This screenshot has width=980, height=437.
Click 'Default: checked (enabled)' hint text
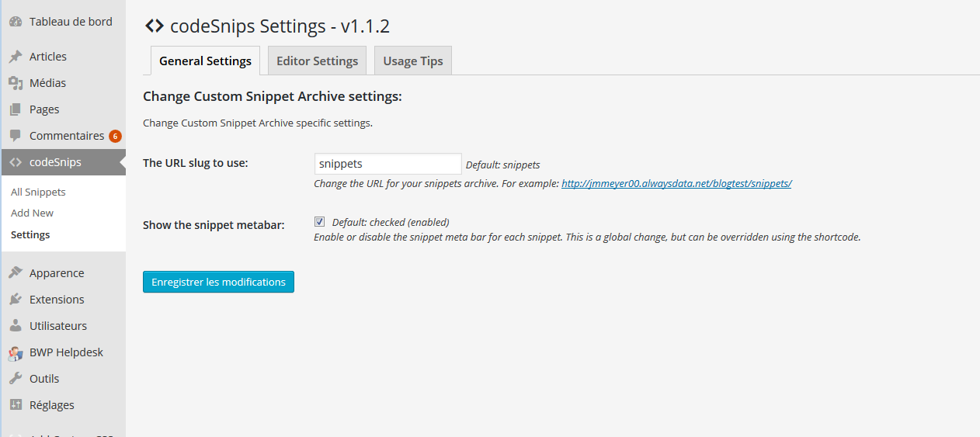pyautogui.click(x=391, y=223)
